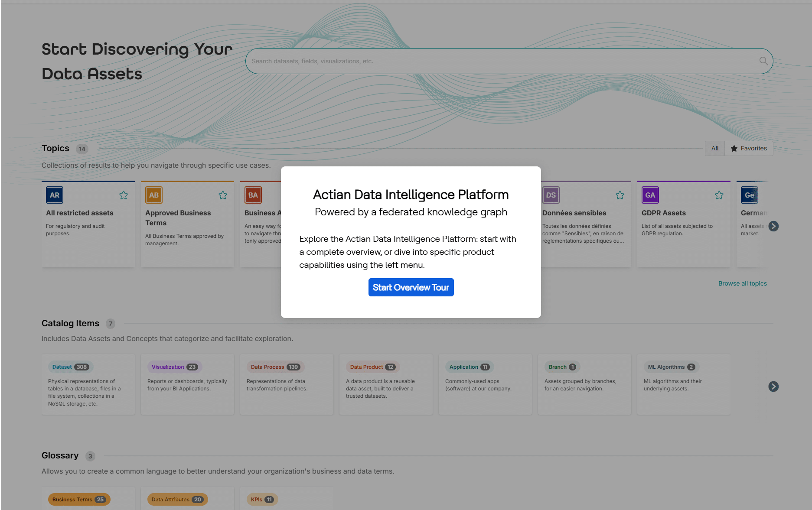The width and height of the screenshot is (812, 510).
Task: Open the Visualization catalog tag
Action: click(175, 367)
